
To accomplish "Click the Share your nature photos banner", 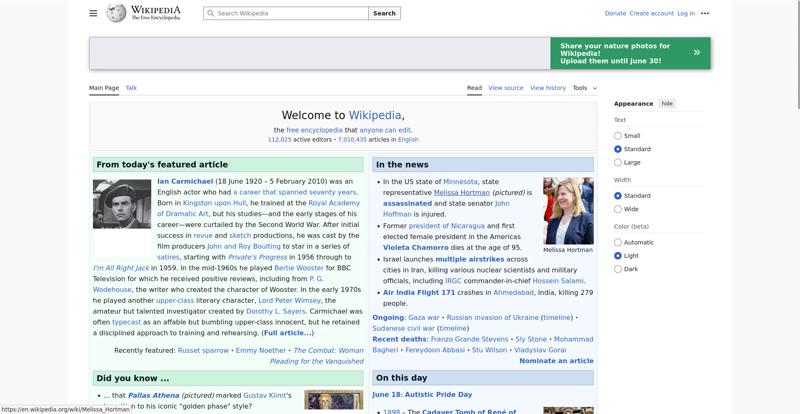I will coord(630,53).
